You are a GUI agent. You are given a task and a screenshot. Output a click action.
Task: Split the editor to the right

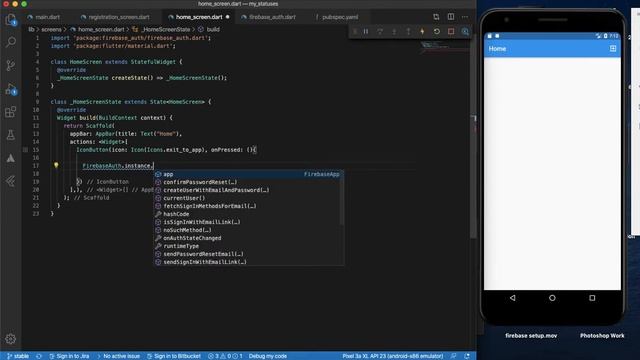451,17
